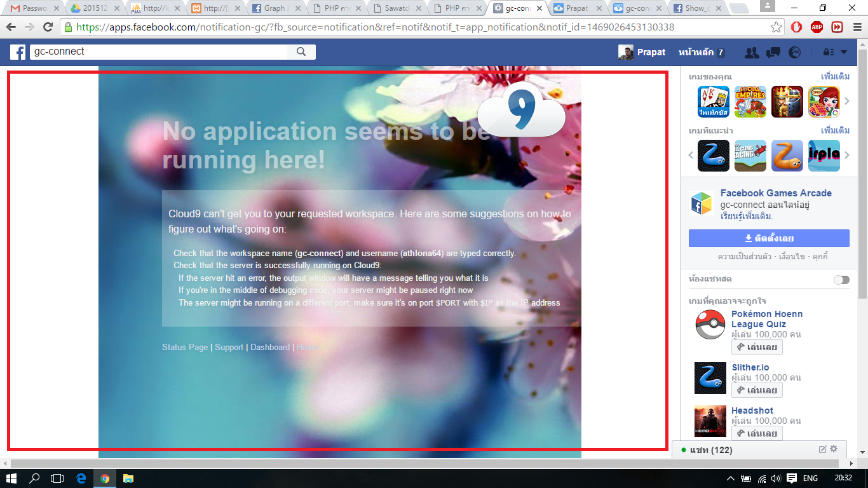The image size is (868, 488).
Task: Click the blue ติดตั้งเลย install button
Action: (x=769, y=238)
